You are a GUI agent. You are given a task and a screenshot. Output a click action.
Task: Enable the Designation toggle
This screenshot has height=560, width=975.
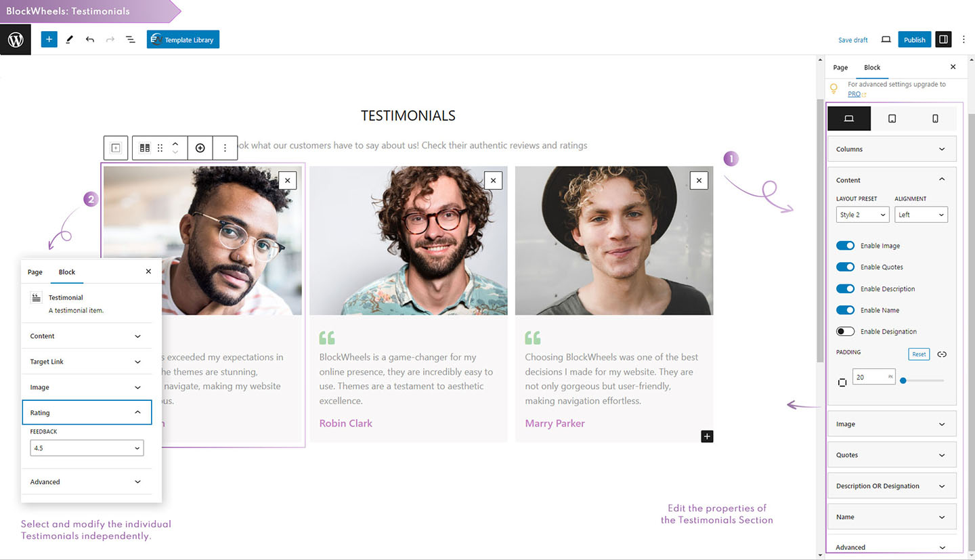coord(845,331)
